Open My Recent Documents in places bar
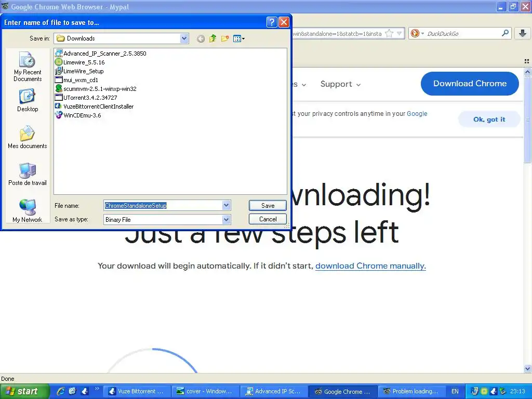 coord(28,67)
